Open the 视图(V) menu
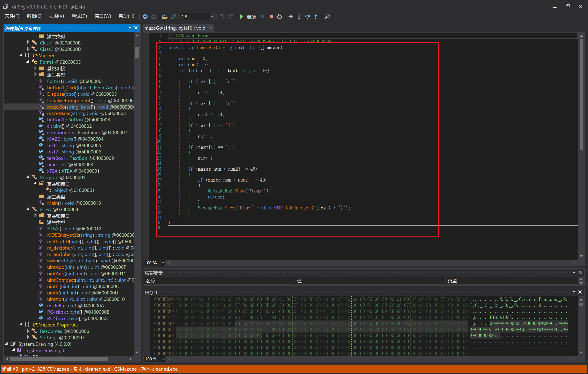 tap(56, 16)
